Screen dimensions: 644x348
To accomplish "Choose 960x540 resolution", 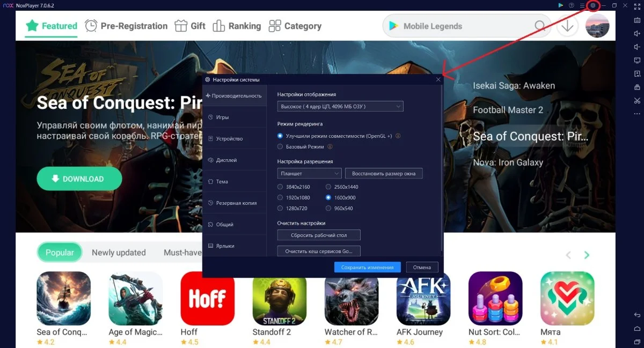I will click(x=328, y=208).
